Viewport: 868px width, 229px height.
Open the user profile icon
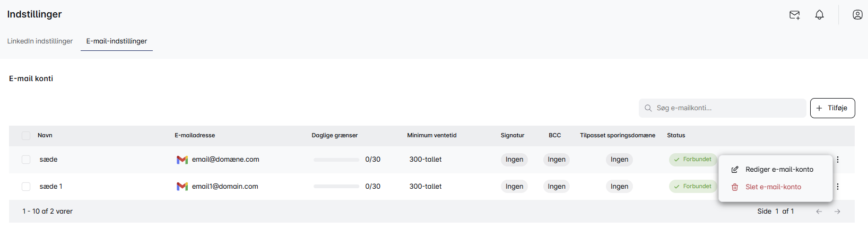(857, 15)
